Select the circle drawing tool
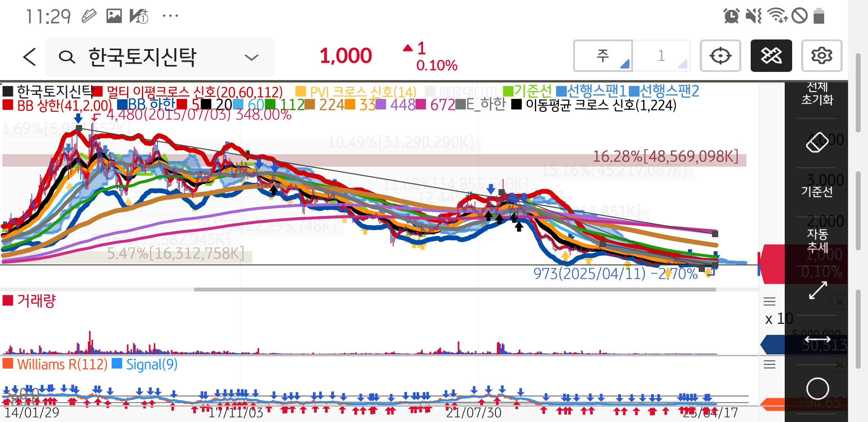The image size is (868, 422). click(x=818, y=389)
